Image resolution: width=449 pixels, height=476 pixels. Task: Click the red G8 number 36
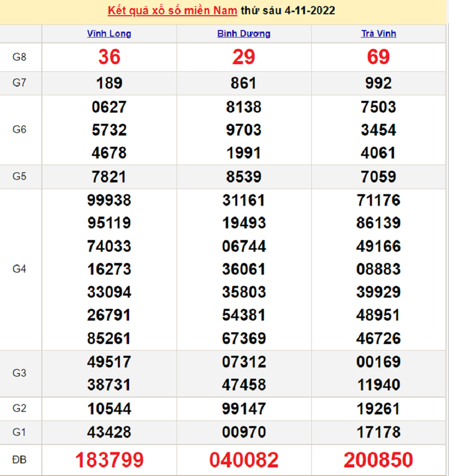pyautogui.click(x=109, y=57)
